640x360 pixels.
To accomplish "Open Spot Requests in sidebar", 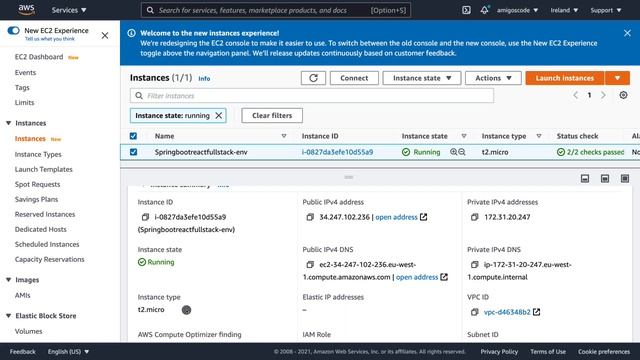I will coord(37,184).
